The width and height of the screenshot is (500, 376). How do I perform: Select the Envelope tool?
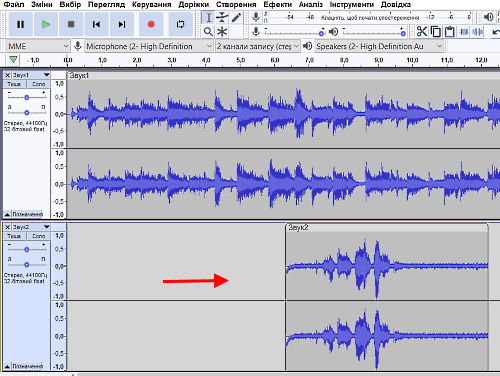(222, 17)
